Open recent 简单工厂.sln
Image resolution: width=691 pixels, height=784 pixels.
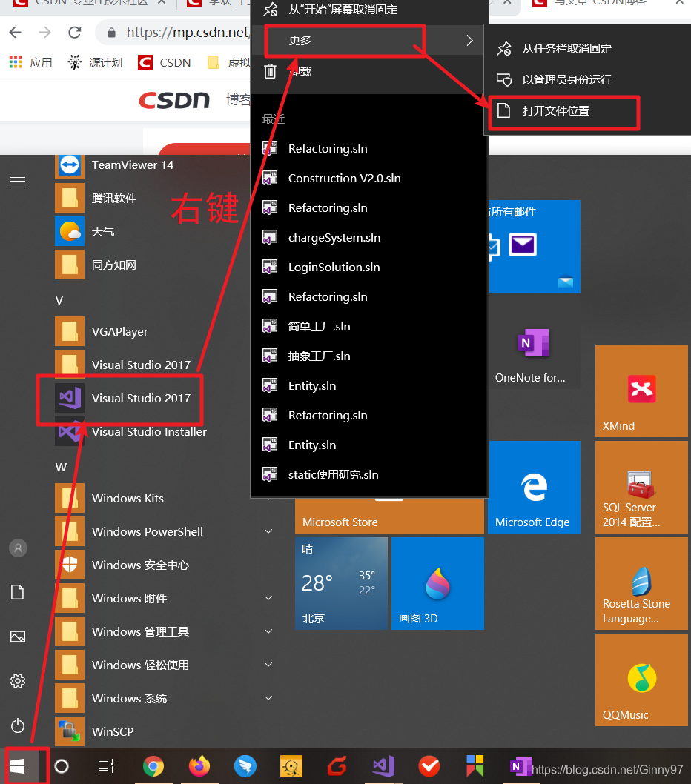[369, 327]
